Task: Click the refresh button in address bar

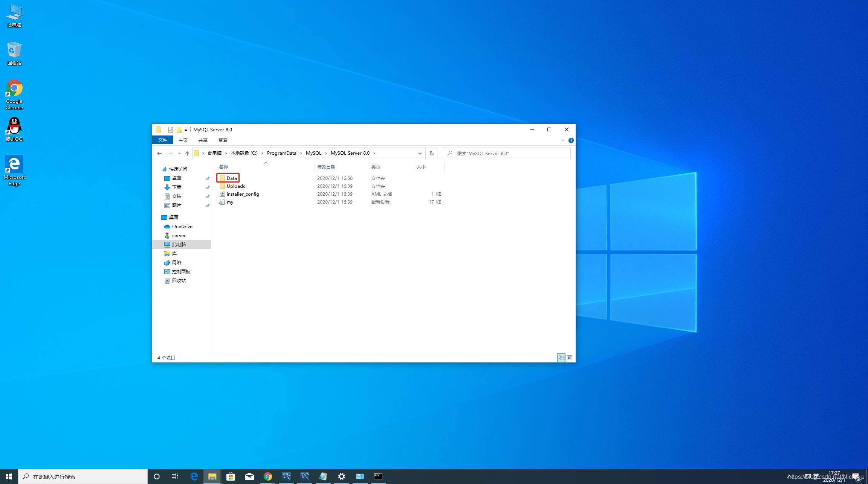Action: (x=431, y=153)
